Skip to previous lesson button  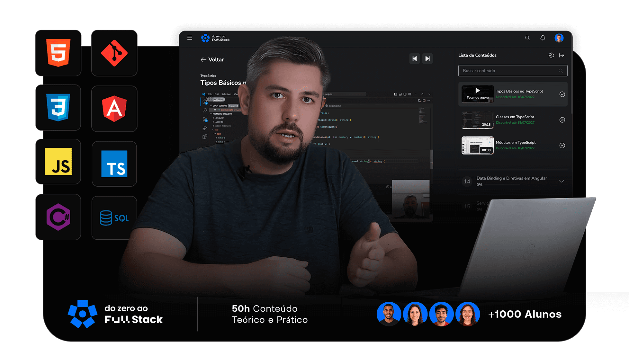click(415, 58)
